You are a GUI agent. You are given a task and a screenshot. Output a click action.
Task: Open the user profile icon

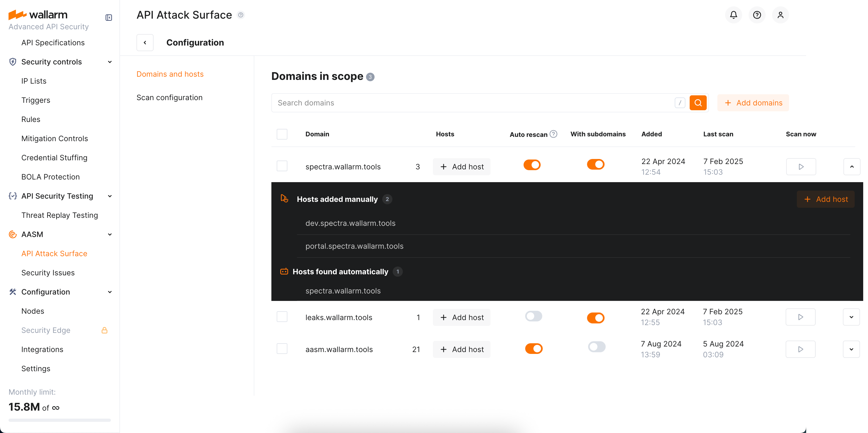tap(780, 15)
